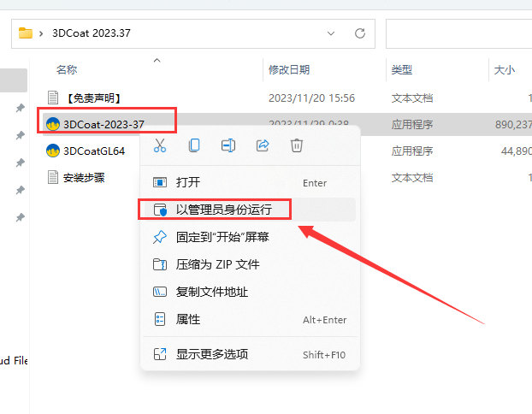Click the show more options icon
Screen dimensions: 532x414
pyautogui.click(x=160, y=354)
